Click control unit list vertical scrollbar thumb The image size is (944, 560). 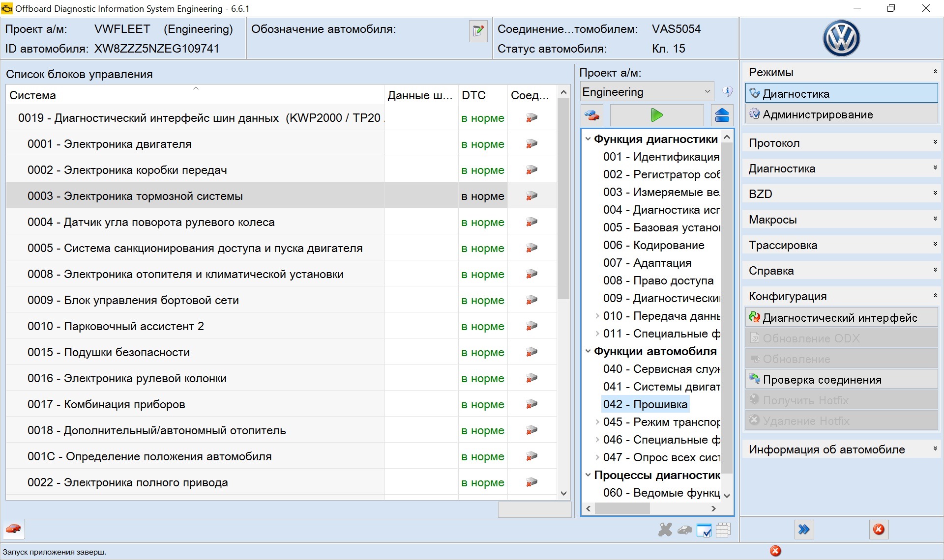(x=563, y=199)
